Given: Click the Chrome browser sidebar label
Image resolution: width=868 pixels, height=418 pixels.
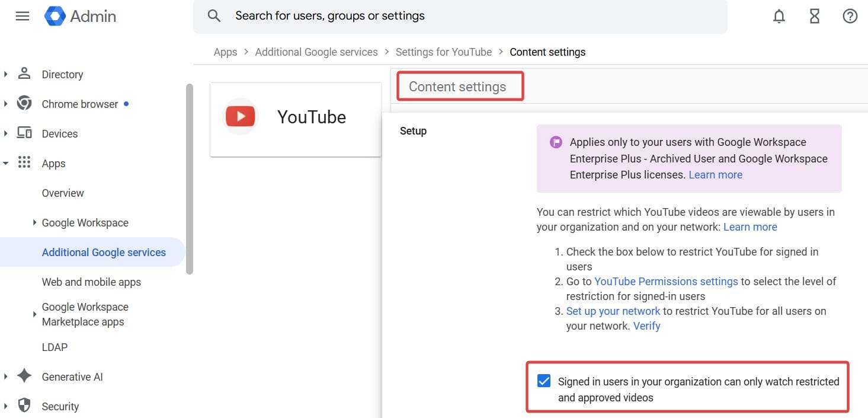Looking at the screenshot, I should (80, 104).
